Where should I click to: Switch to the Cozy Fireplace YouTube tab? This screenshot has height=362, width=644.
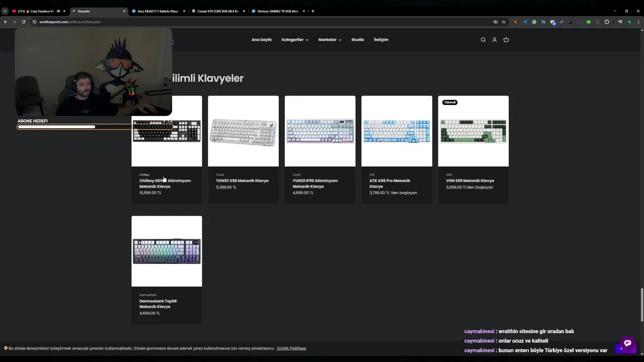click(x=39, y=11)
